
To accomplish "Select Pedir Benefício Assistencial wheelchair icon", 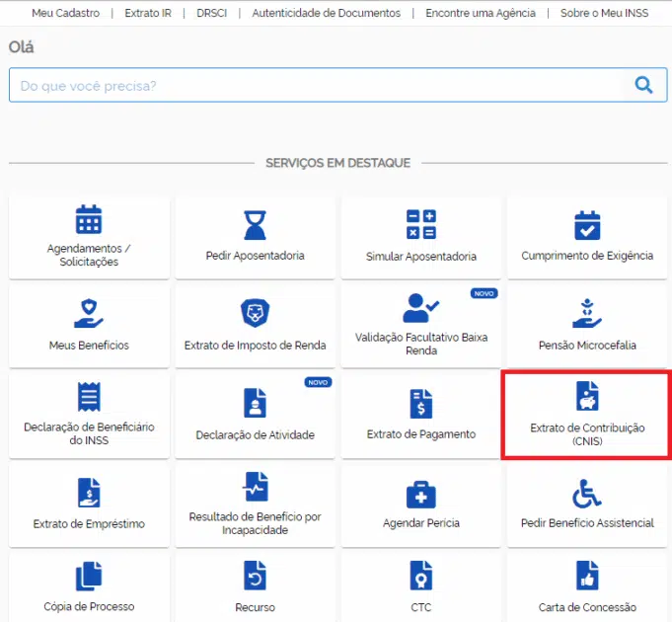I will 587,494.
